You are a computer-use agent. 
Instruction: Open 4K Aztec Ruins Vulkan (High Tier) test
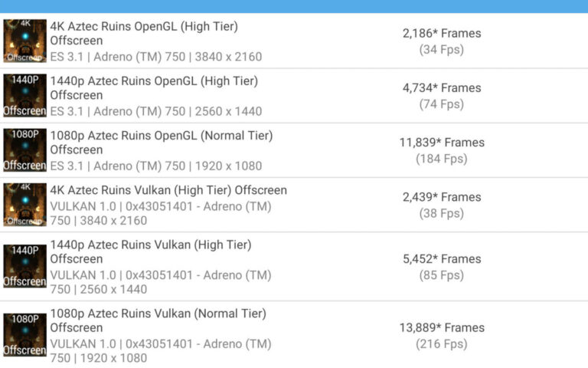(168, 190)
